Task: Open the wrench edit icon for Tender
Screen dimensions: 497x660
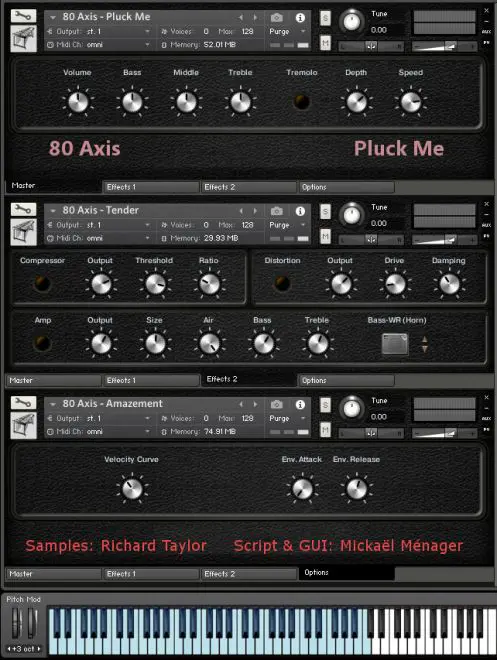Action: pos(23,209)
